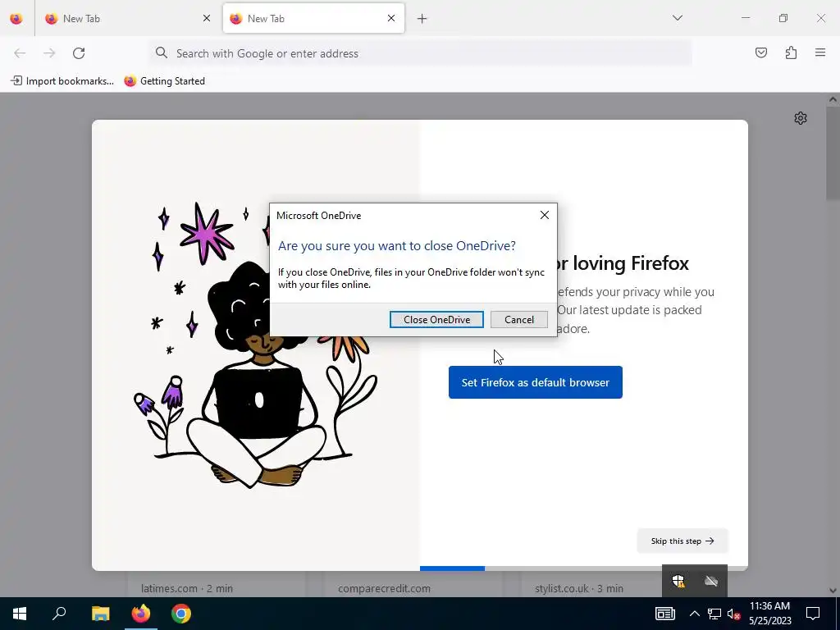Viewport: 840px width, 630px height.
Task: Open News and interests taskbar icon
Action: coord(664,614)
